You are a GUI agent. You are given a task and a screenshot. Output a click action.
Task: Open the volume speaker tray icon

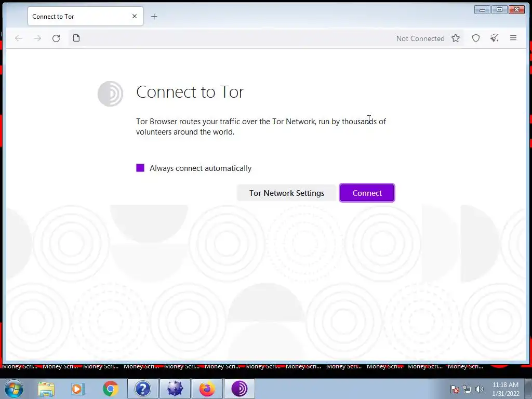[x=480, y=390]
